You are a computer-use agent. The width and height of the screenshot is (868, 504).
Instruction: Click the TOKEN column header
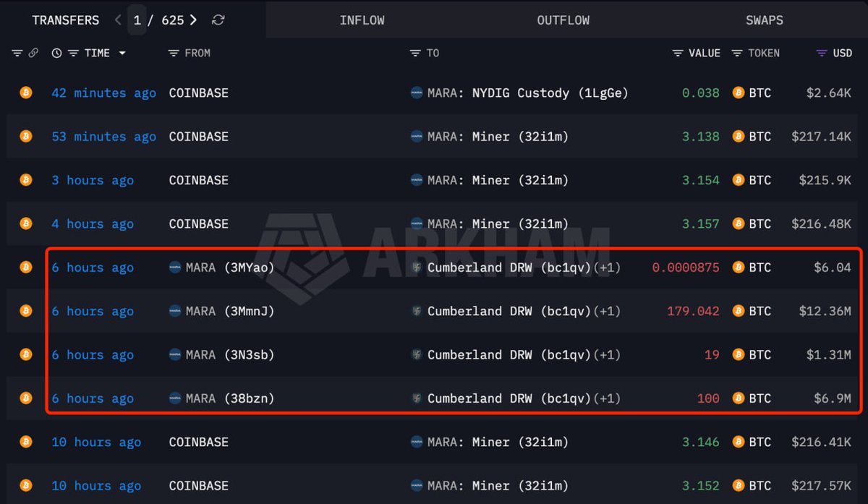(764, 54)
